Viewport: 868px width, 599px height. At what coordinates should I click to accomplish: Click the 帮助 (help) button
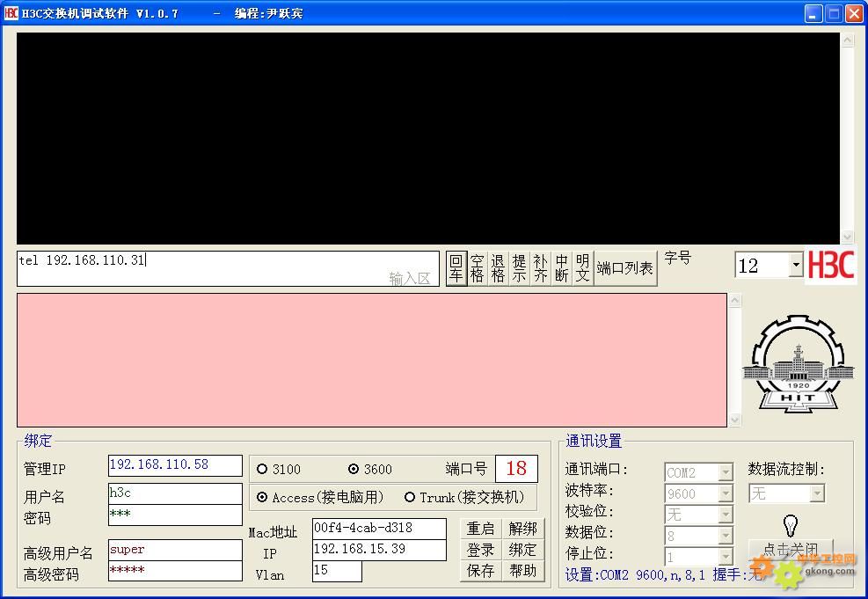click(522, 571)
